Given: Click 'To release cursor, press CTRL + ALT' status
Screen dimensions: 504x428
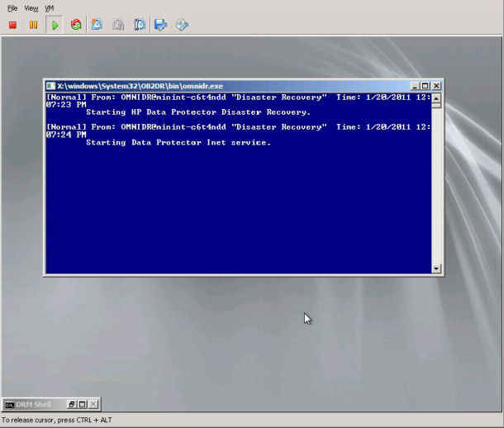Looking at the screenshot, I should (56, 420).
